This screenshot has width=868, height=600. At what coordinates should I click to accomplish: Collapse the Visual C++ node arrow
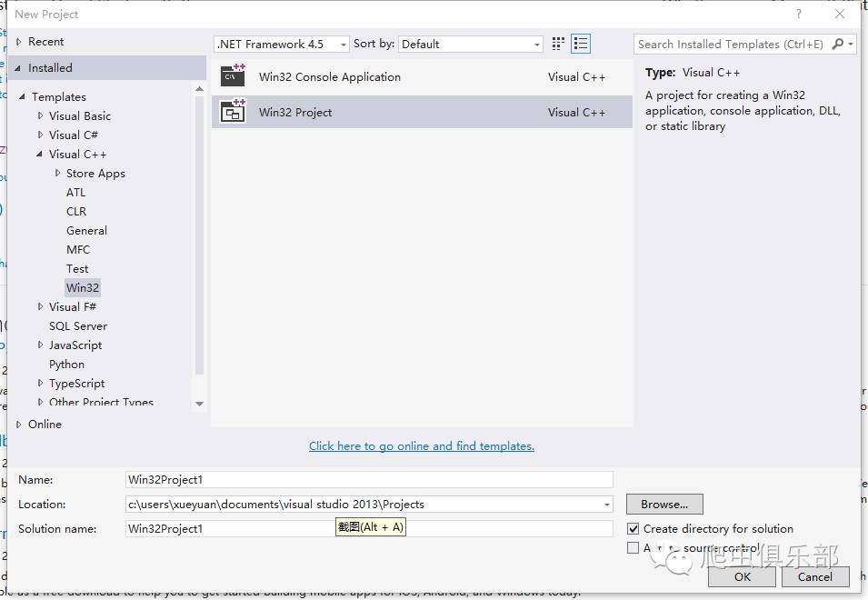(39, 154)
